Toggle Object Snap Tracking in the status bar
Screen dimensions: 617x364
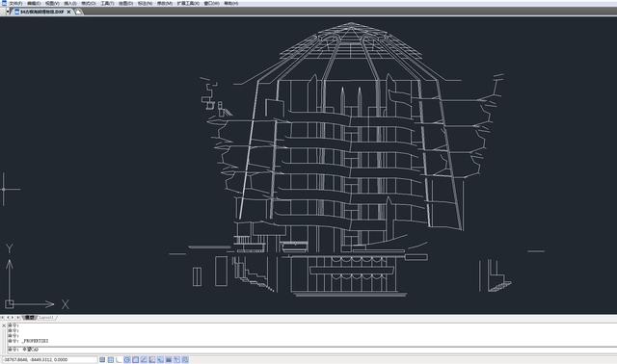click(144, 360)
